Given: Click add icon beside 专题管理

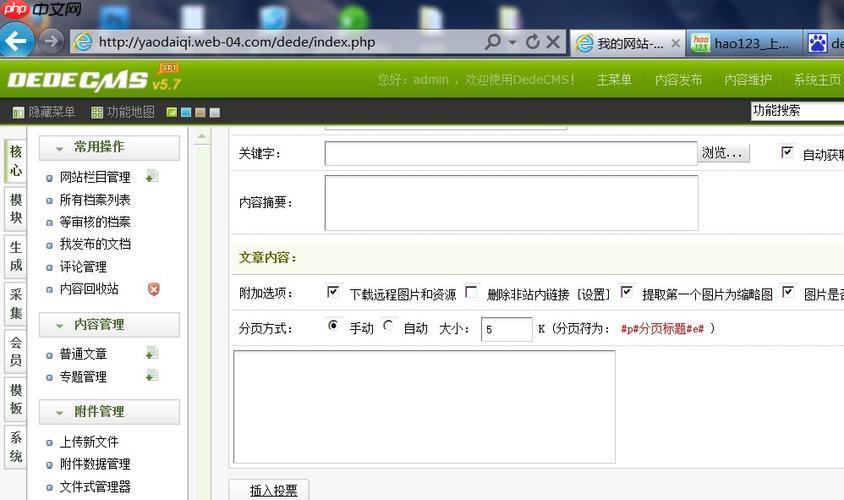Looking at the screenshot, I should 152,375.
